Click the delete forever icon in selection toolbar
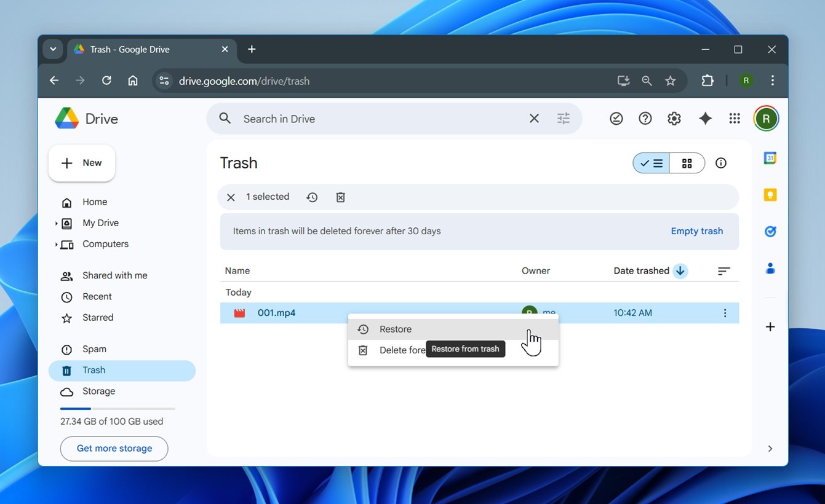The height and width of the screenshot is (504, 825). coord(340,197)
